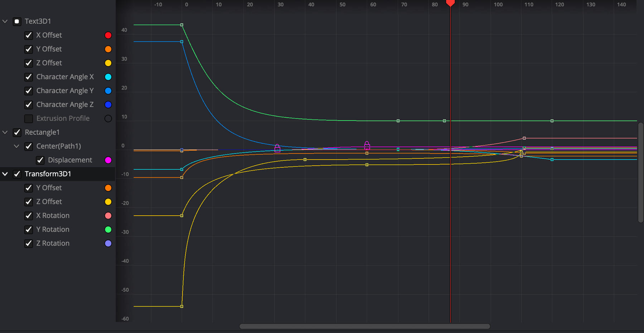
Task: Collapse the Rectangle1 group
Action: pyautogui.click(x=5, y=132)
